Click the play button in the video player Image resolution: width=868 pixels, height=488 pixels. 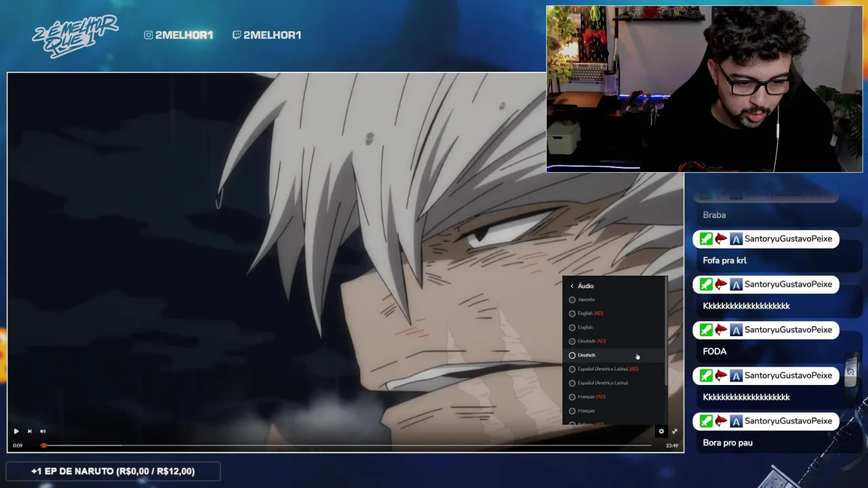pyautogui.click(x=16, y=431)
